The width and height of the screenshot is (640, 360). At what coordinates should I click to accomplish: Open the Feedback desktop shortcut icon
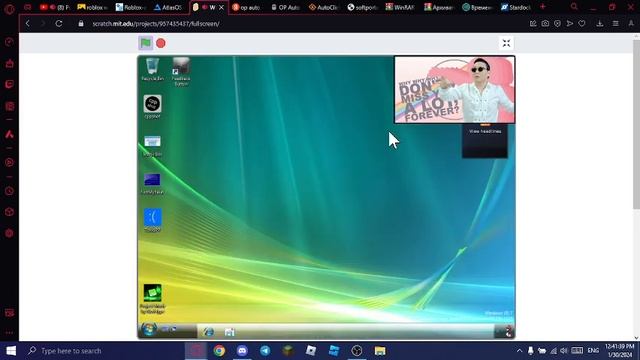click(x=181, y=71)
